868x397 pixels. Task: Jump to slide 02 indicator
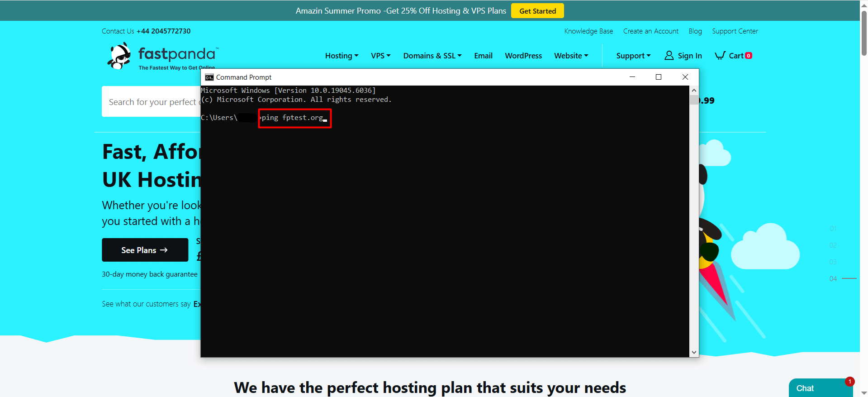(833, 245)
